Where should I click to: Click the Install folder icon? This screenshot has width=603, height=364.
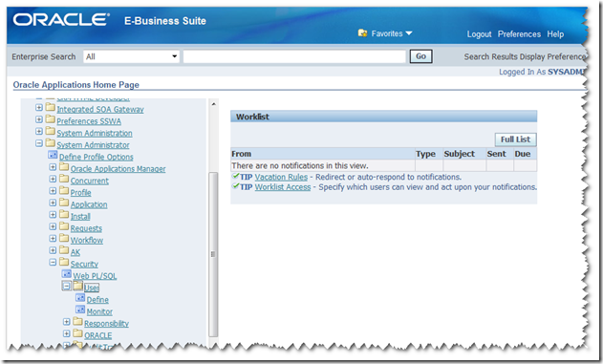pos(64,214)
